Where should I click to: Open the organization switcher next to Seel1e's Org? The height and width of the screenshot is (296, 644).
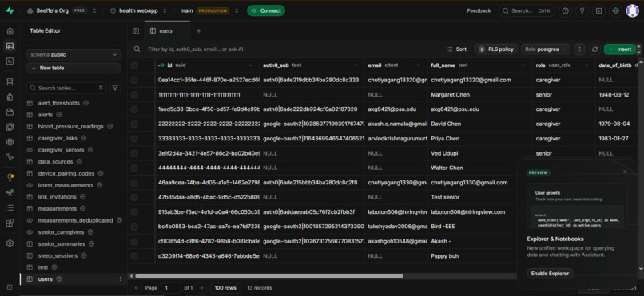click(x=94, y=10)
